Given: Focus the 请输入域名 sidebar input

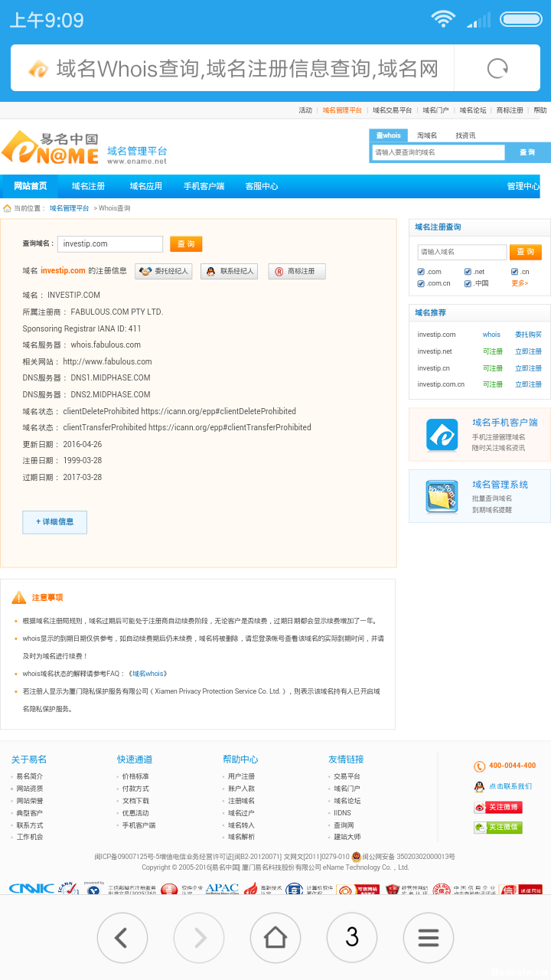Looking at the screenshot, I should tap(462, 252).
